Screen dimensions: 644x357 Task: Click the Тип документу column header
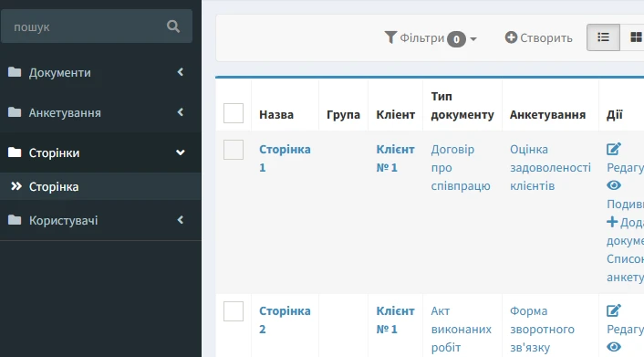point(462,105)
